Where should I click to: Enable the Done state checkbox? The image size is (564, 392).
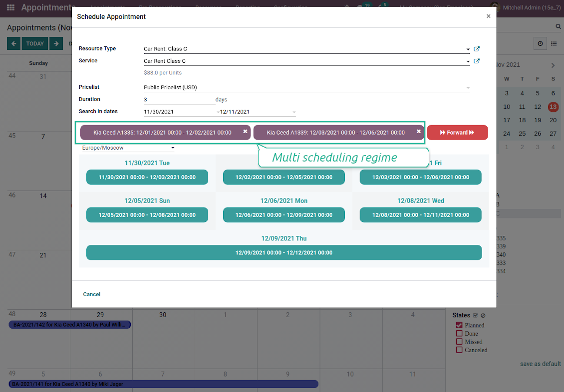(459, 334)
